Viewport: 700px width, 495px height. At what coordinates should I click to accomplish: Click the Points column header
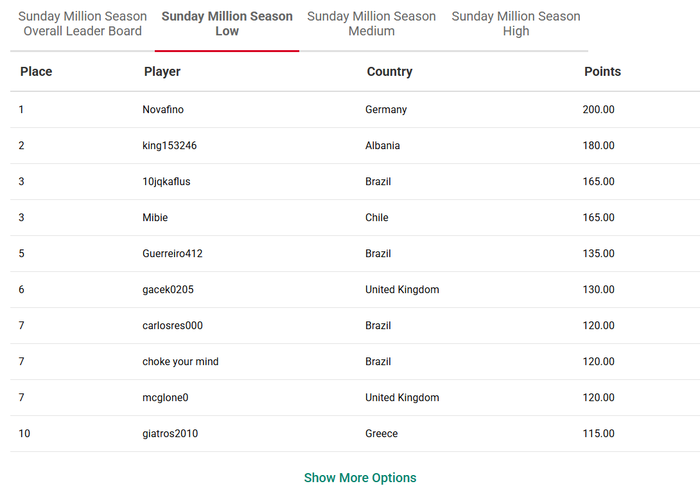[602, 72]
